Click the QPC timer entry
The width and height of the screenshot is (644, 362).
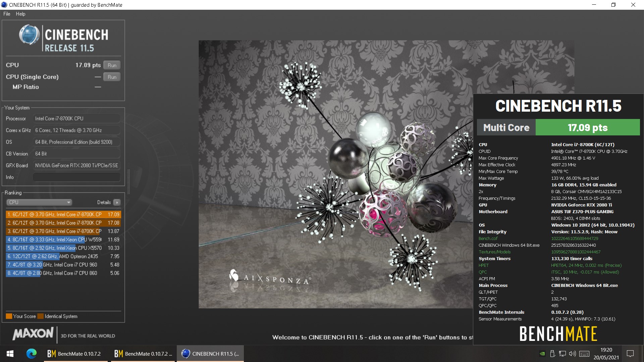[x=483, y=272]
